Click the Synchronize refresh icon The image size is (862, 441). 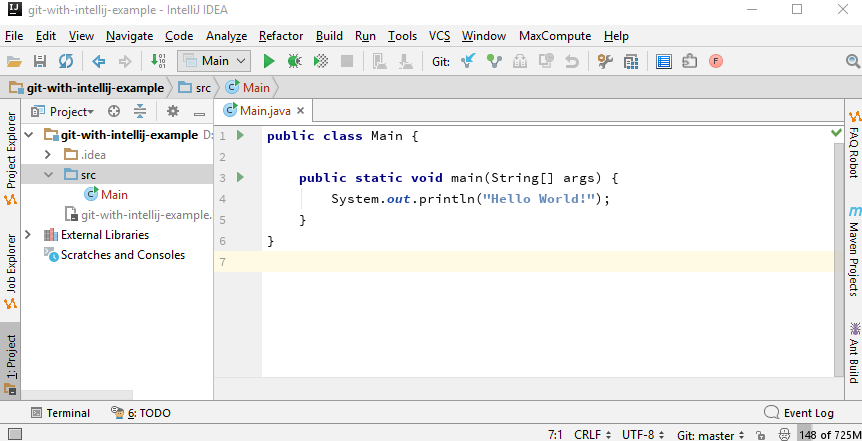(65, 61)
